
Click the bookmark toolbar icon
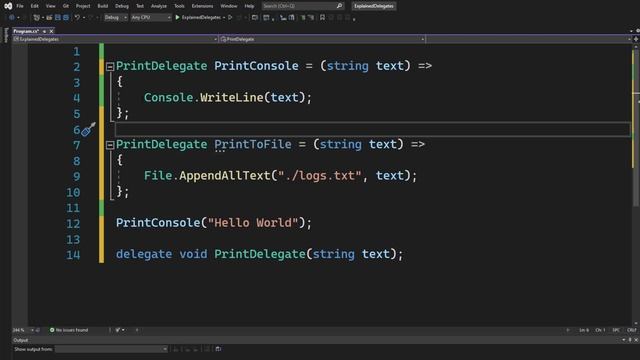point(322,18)
